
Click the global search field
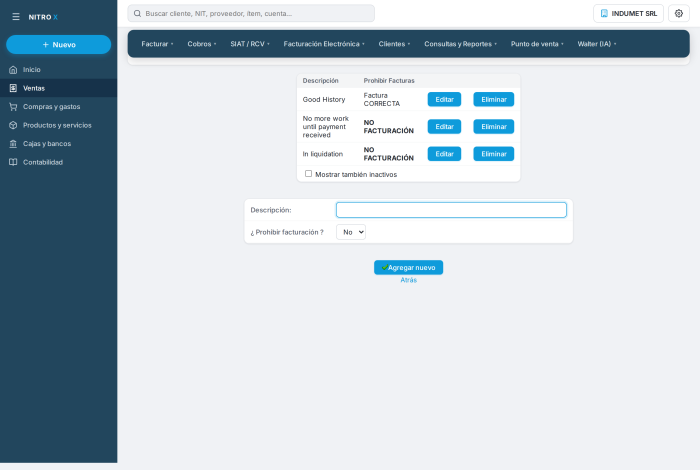[x=251, y=13]
